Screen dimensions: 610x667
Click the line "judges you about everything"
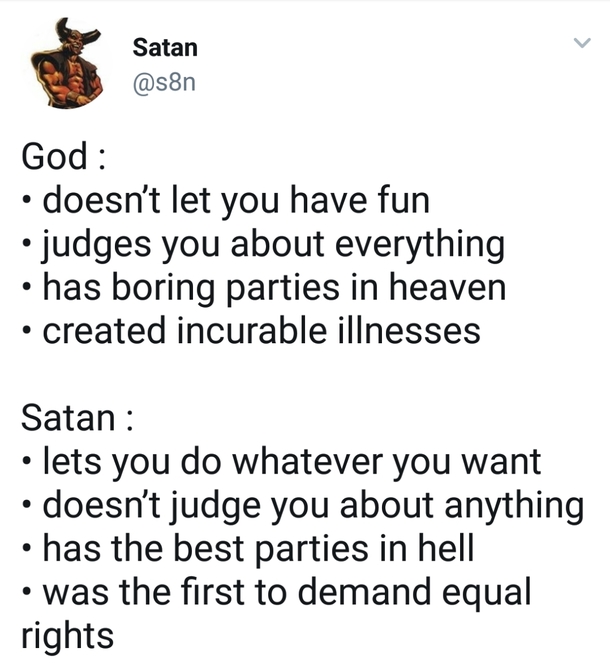[x=273, y=245]
